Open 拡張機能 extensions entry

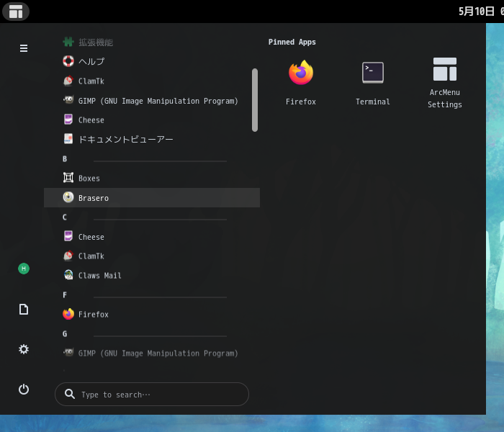coord(152,42)
